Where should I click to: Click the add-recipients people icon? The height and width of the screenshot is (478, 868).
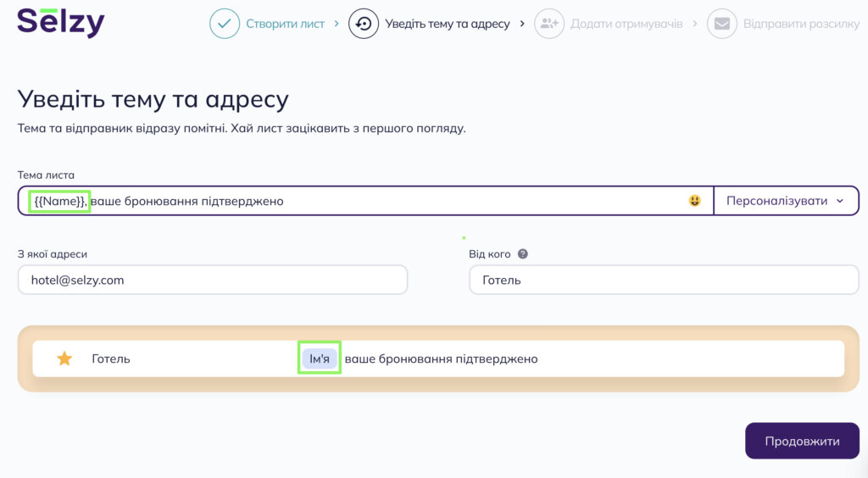coord(549,24)
